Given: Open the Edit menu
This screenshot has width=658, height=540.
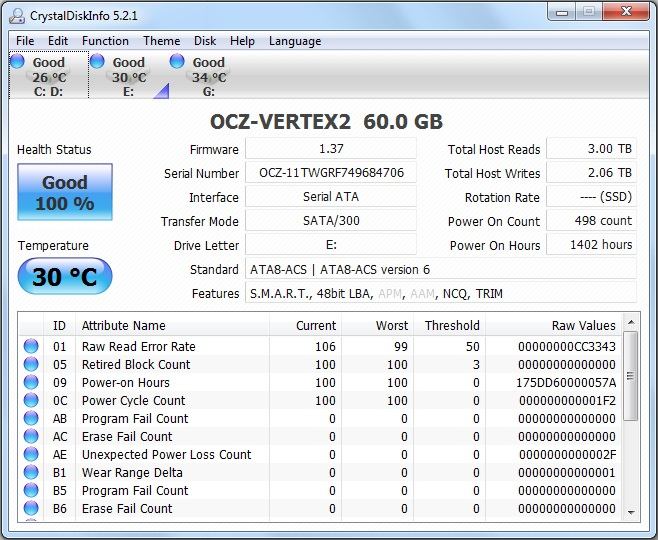Looking at the screenshot, I should coord(58,41).
